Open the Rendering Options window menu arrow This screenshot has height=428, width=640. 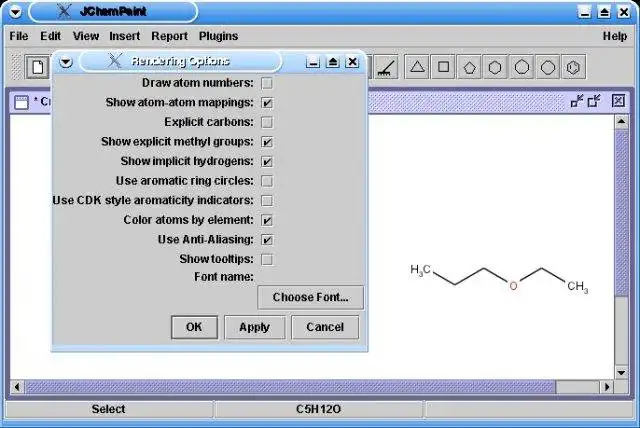tap(66, 62)
